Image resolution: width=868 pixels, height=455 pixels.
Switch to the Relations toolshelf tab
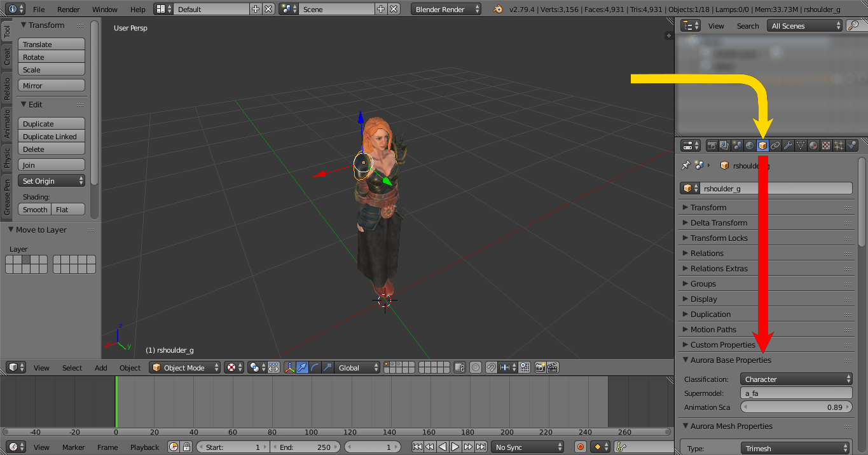pos(7,88)
